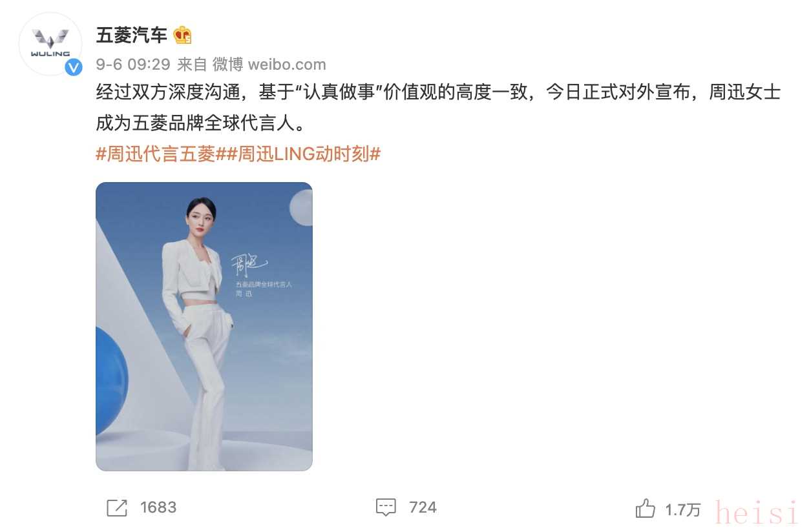Enlarge the spokesperson poster thumbnail
Image resolution: width=809 pixels, height=532 pixels.
[204, 327]
